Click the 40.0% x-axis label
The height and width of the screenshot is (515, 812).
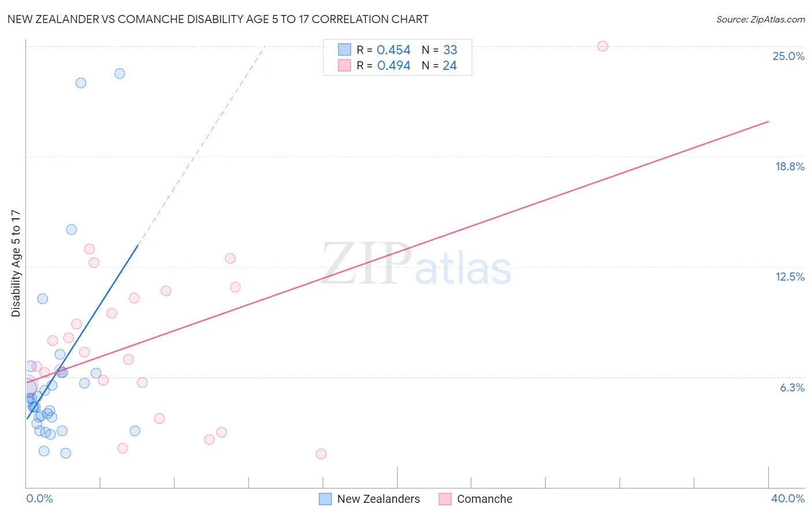(788, 498)
